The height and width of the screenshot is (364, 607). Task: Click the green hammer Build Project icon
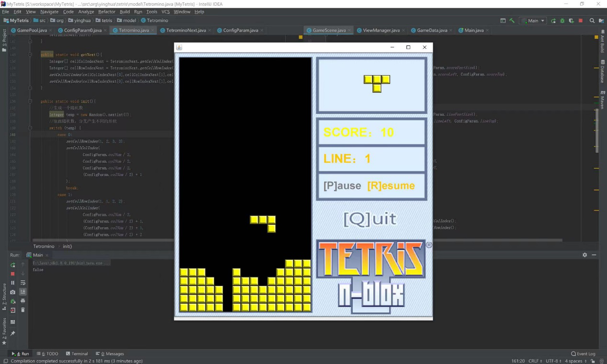coord(512,21)
